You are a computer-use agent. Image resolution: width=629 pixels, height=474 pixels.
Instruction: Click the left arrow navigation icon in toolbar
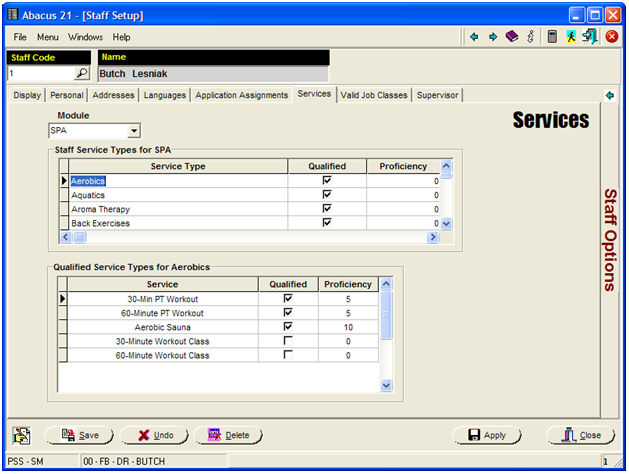pos(474,37)
